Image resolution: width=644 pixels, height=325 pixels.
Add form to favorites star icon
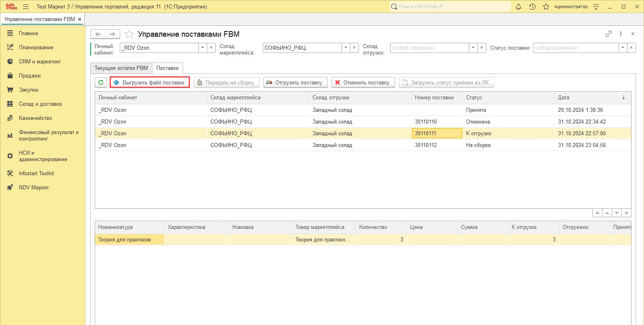(129, 34)
